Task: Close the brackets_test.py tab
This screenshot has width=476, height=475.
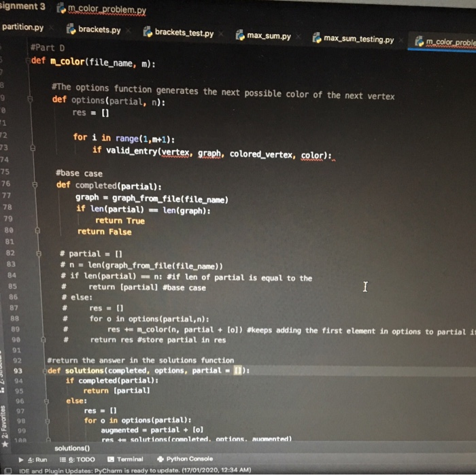Action: point(221,34)
